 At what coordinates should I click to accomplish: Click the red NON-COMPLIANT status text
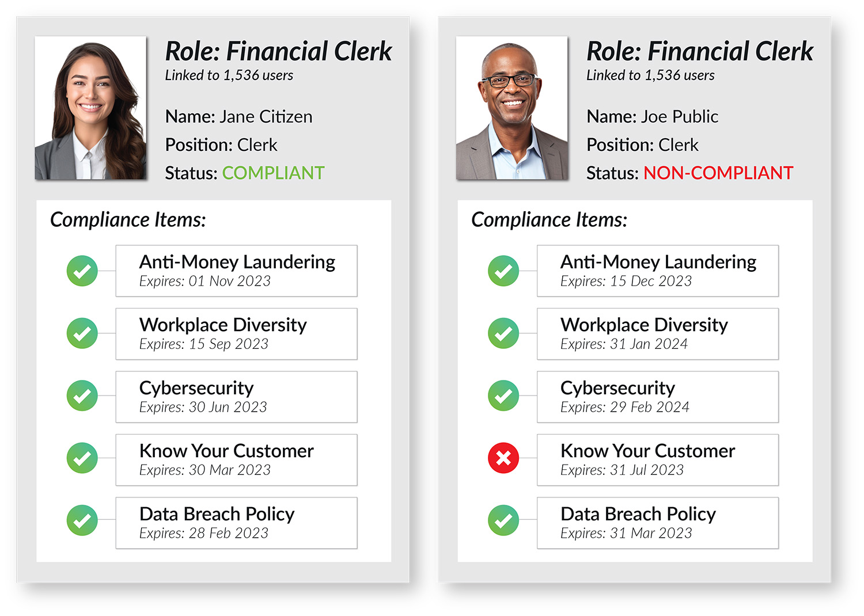[x=718, y=173]
